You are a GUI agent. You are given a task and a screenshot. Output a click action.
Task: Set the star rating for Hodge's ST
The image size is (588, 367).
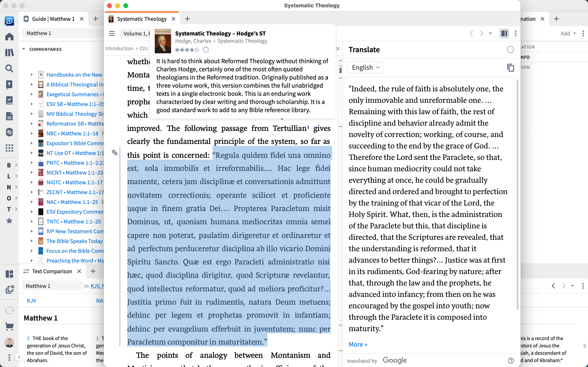187,50
